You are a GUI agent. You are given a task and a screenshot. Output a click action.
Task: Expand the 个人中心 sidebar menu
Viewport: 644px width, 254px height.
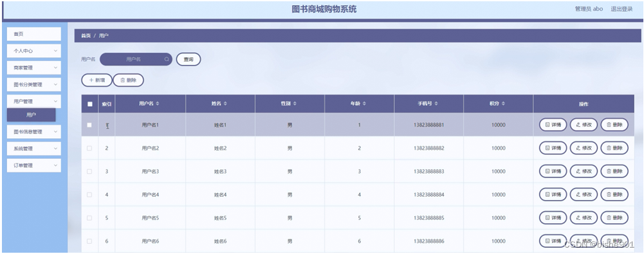pyautogui.click(x=34, y=51)
